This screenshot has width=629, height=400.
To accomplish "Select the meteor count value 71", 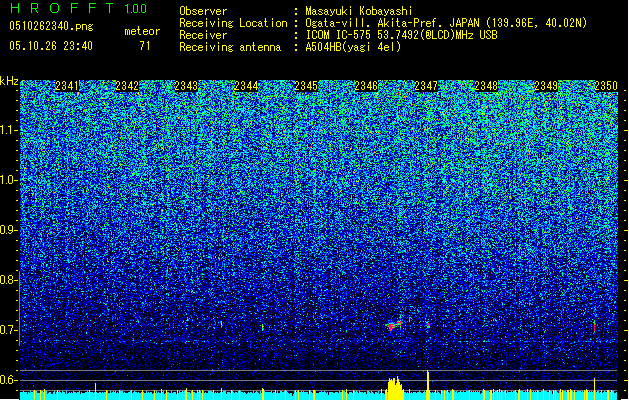I will 145,46.
